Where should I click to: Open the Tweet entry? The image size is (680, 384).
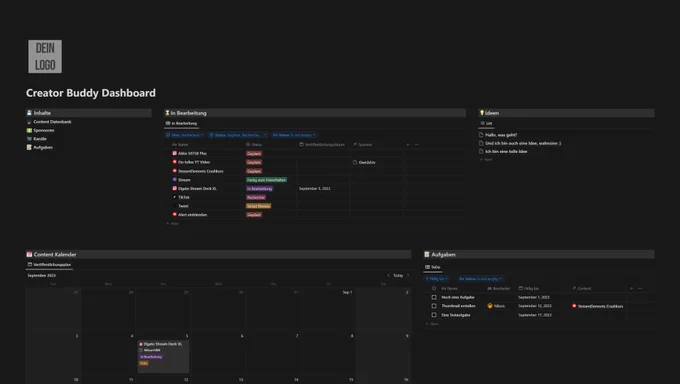[x=183, y=206]
